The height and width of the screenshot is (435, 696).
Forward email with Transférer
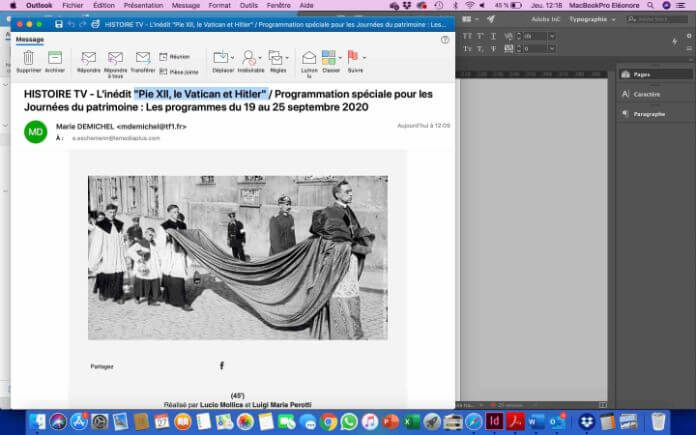coord(143,58)
